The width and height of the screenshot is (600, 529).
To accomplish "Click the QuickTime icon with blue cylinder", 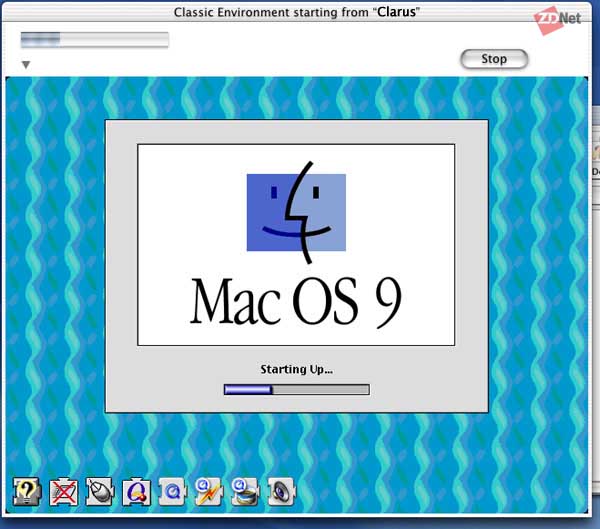I will coord(245,491).
